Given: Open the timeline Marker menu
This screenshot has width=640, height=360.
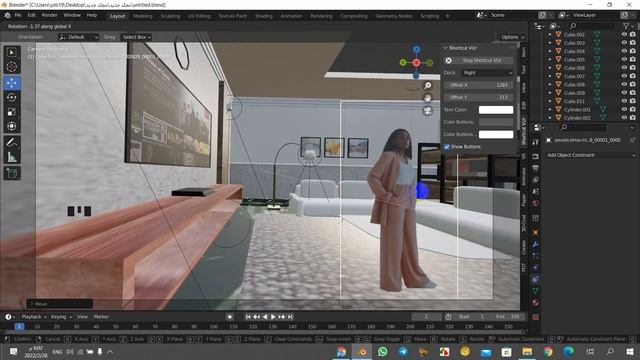Looking at the screenshot, I should [x=101, y=317].
